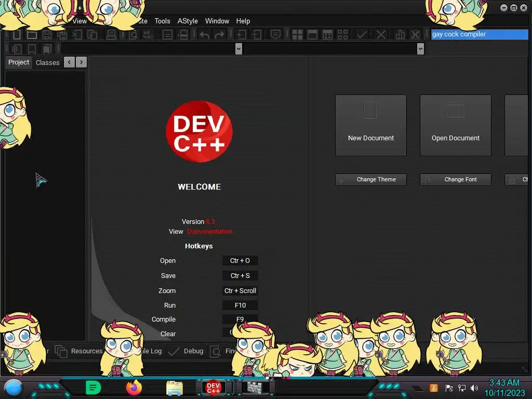Click the 'Ctr + O' hotkey label

pos(240,261)
